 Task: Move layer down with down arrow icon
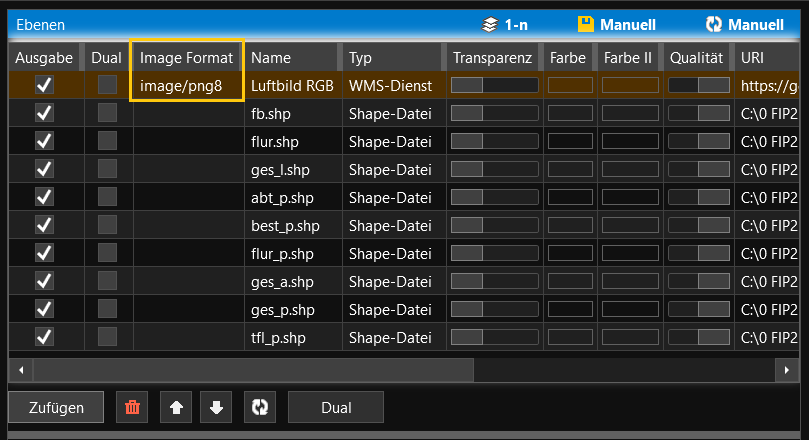click(x=217, y=407)
